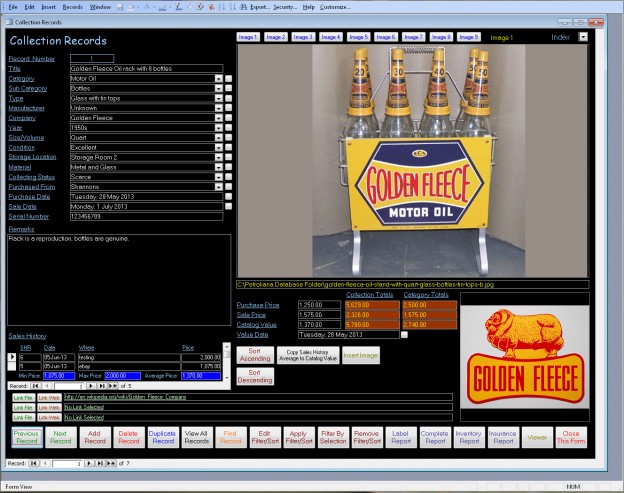
Task: Go to previous record in Sales History navigator
Action: [47, 386]
